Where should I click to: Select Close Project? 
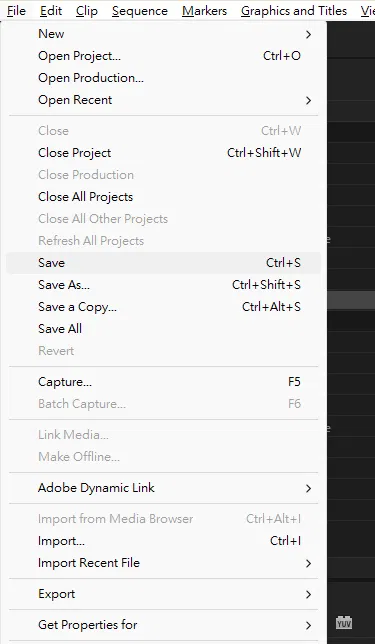click(x=163, y=153)
